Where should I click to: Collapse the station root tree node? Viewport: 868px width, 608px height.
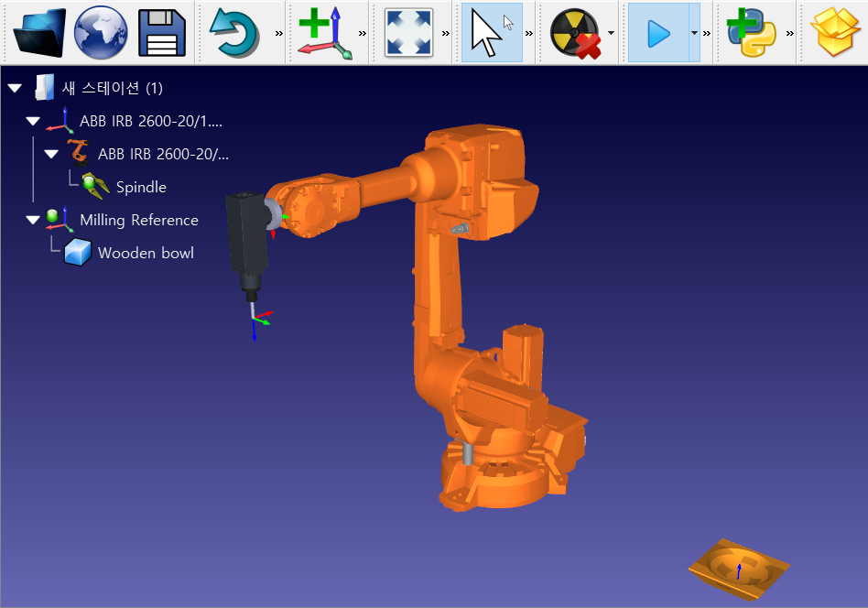(15, 88)
